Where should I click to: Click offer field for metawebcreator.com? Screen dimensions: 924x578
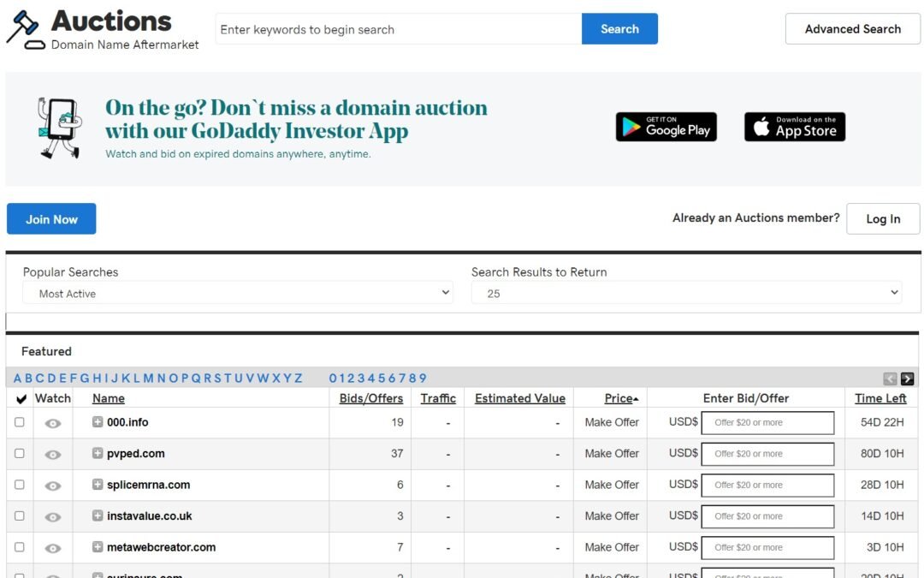[767, 548]
